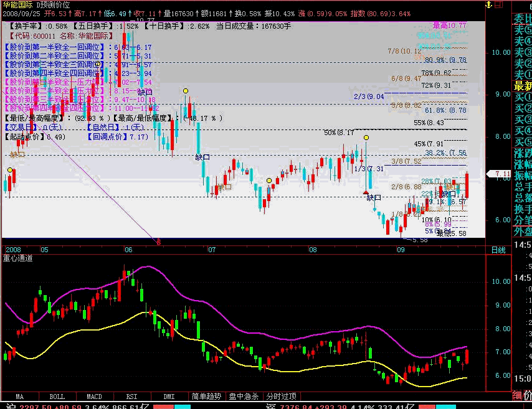Click the 当日成交量:167630手 text
Image resolution: width=532 pixels, height=409 pixels.
pos(254,26)
